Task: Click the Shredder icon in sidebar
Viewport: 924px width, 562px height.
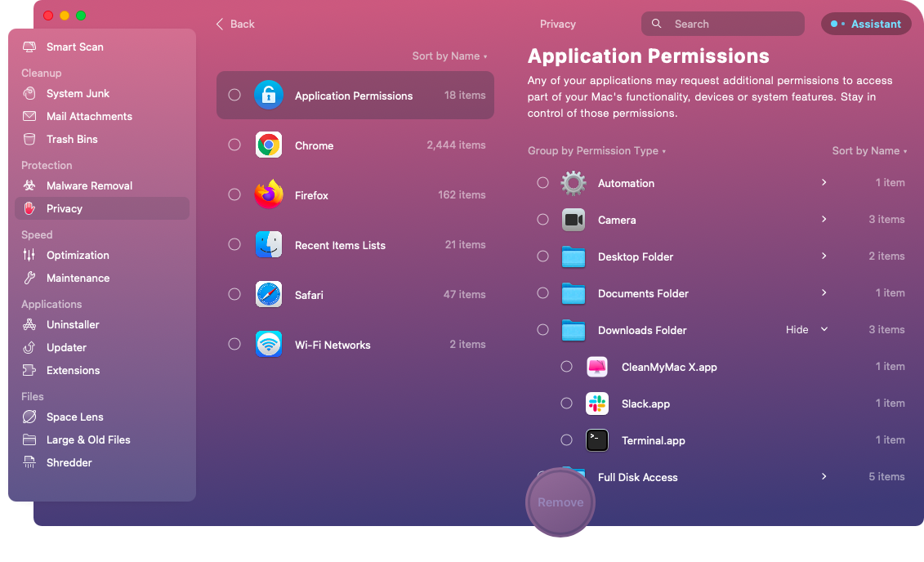Action: click(x=29, y=462)
